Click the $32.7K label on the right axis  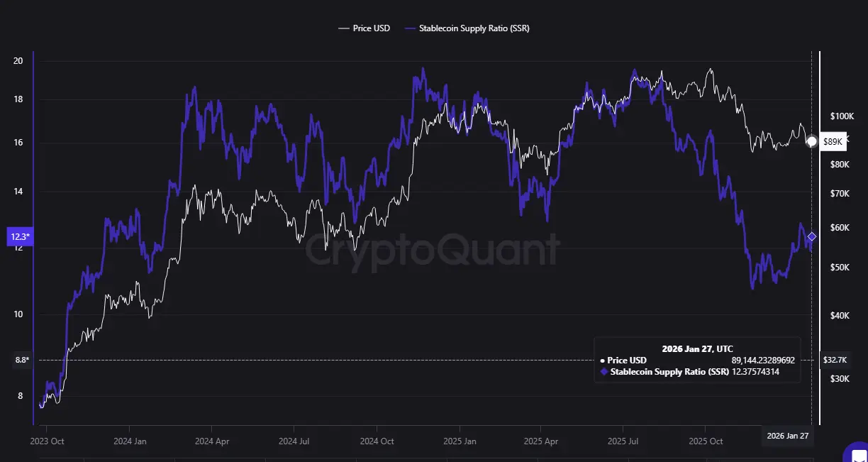point(835,360)
